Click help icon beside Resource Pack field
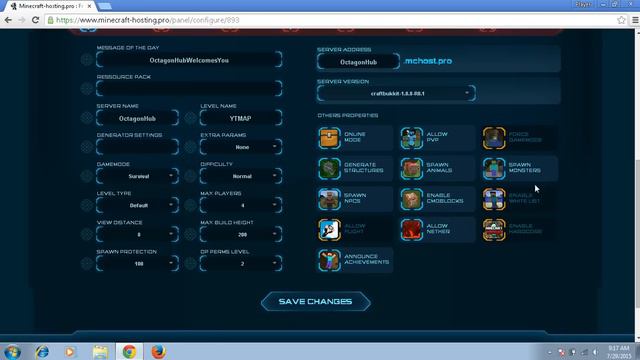 87,89
